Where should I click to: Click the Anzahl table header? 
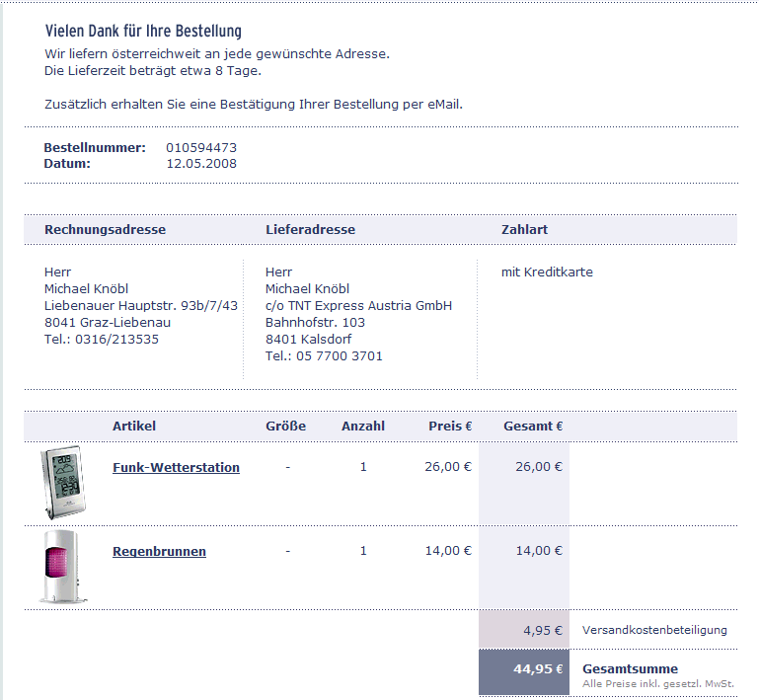(x=363, y=426)
